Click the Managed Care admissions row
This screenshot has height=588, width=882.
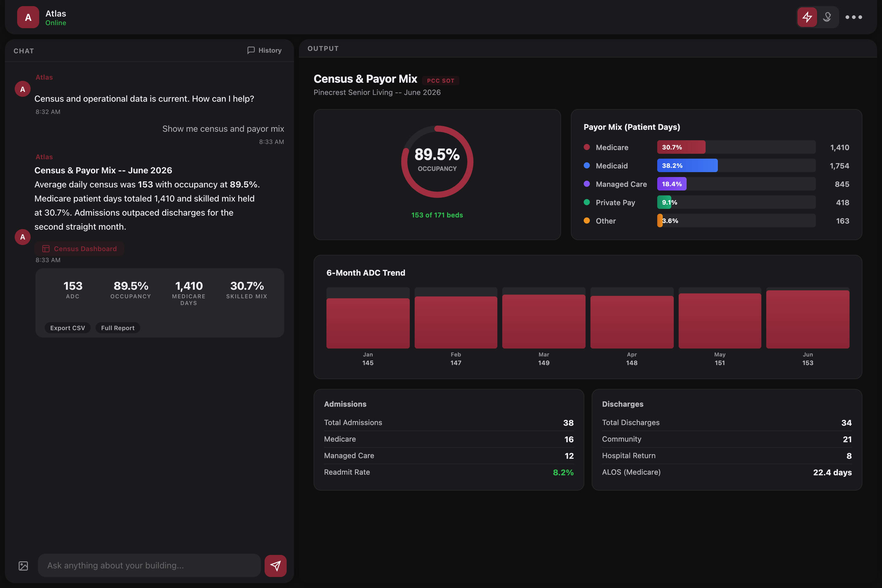tap(449, 456)
